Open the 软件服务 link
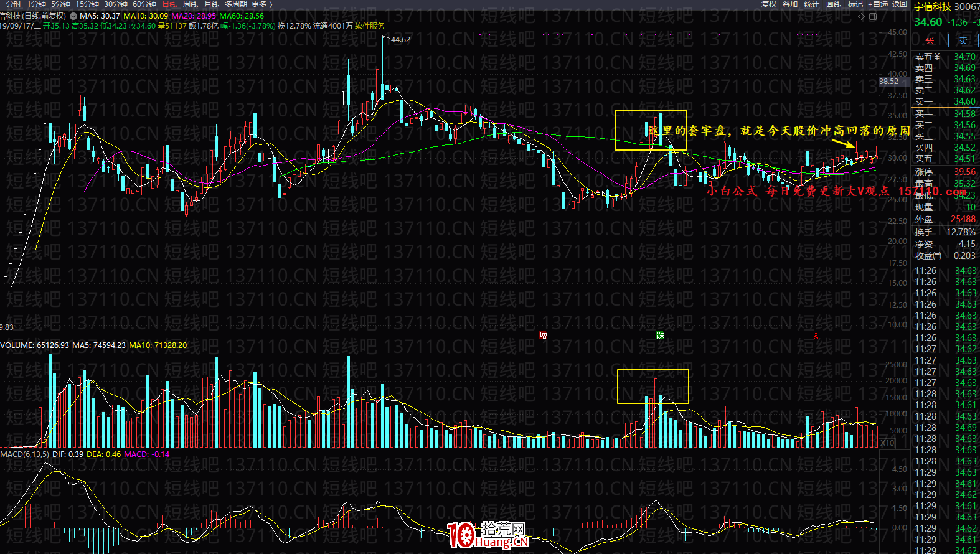 point(370,26)
